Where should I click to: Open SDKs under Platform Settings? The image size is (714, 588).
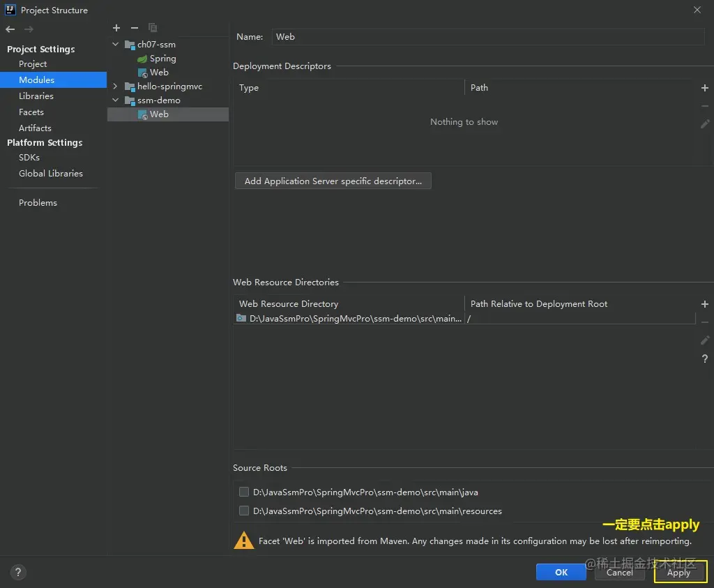(x=29, y=158)
